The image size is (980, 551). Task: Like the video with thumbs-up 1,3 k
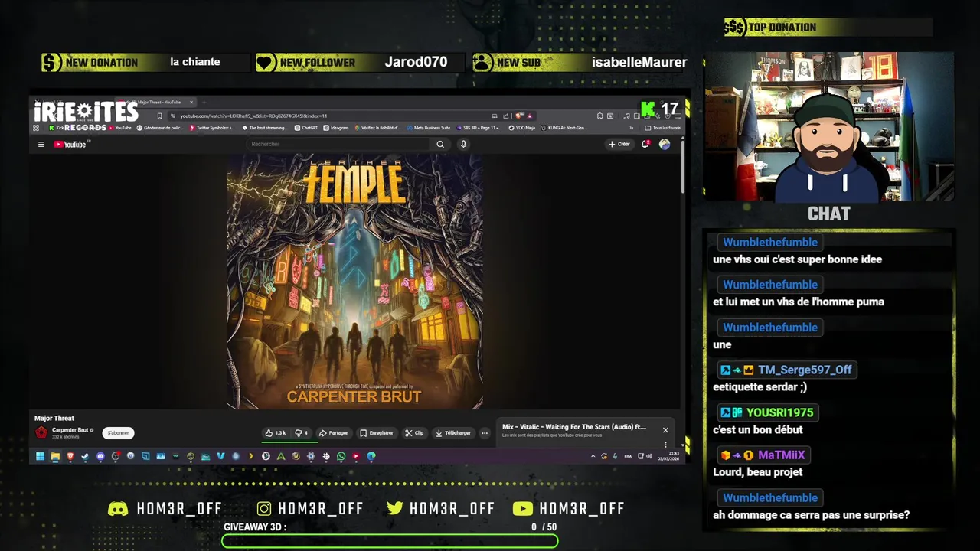click(x=276, y=433)
